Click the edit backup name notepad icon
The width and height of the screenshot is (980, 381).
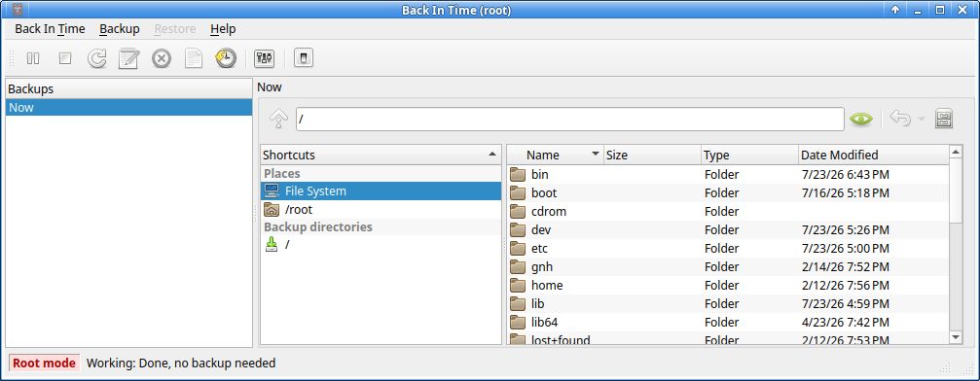coord(128,58)
